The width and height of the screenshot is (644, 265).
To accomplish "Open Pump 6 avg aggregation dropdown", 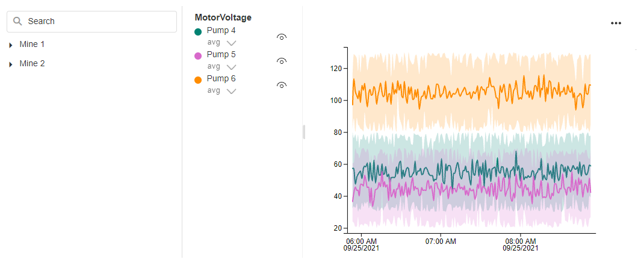I will (231, 91).
